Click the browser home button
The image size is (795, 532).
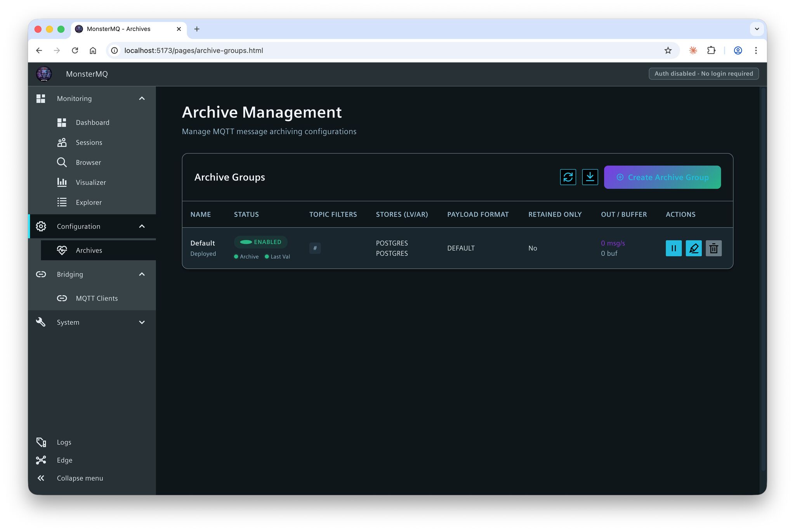[x=93, y=50]
